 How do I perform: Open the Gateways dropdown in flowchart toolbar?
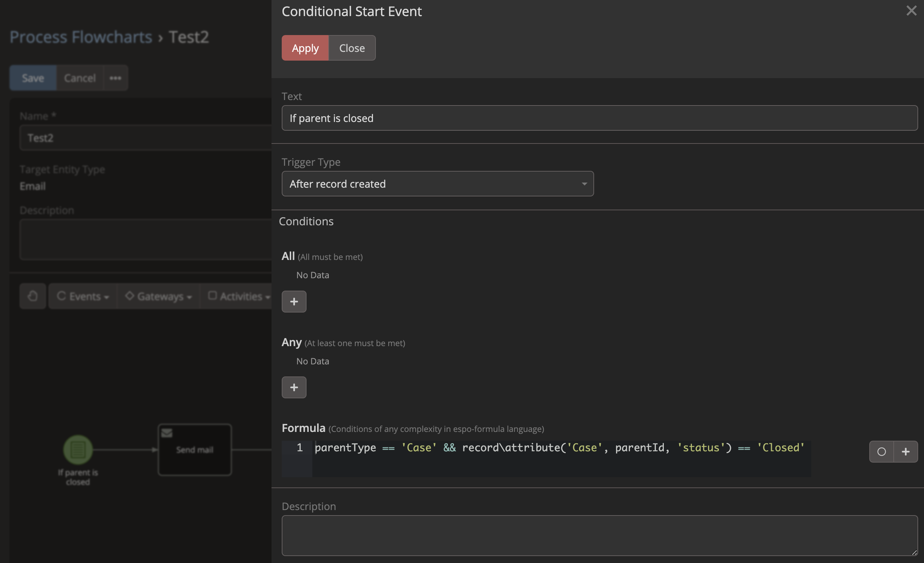pyautogui.click(x=158, y=296)
